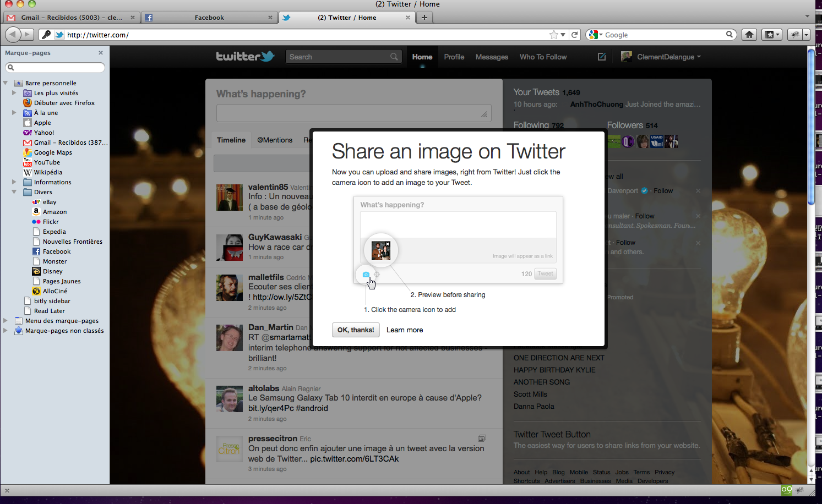Open the compose new tweet icon

click(602, 57)
